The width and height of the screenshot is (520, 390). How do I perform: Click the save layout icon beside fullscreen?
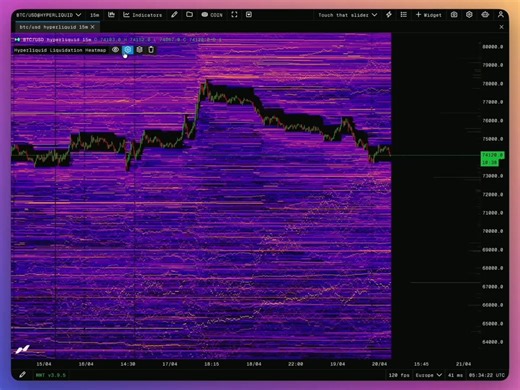tap(249, 15)
